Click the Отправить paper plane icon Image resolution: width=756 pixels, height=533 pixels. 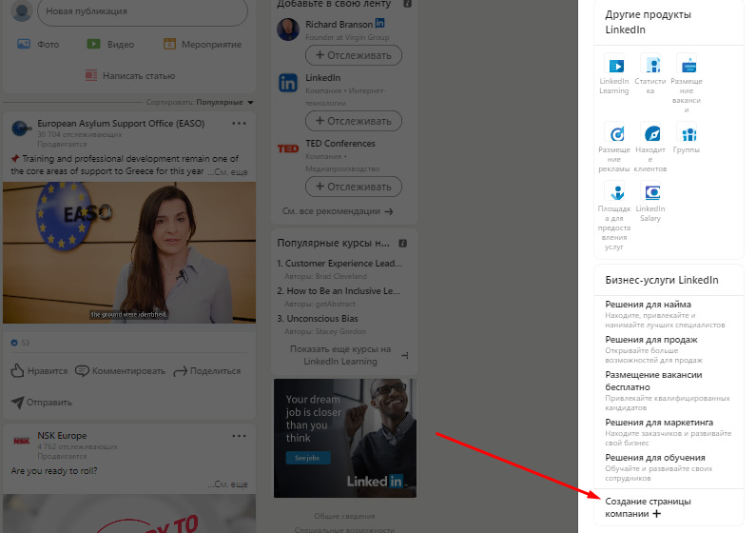coord(17,403)
